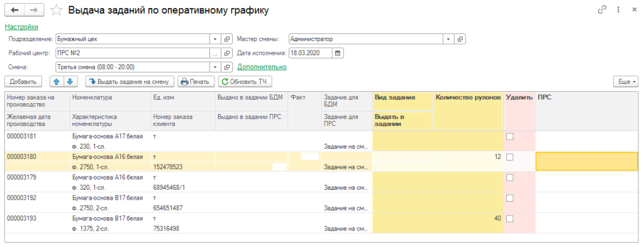Click customer order number 75316498
The height and width of the screenshot is (247, 644).
pyautogui.click(x=166, y=229)
